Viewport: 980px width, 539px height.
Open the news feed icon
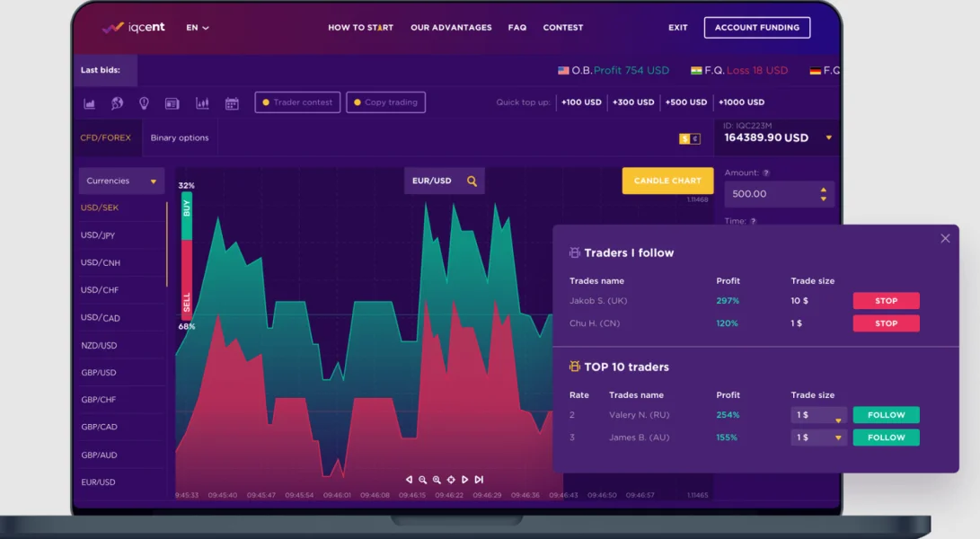[172, 103]
